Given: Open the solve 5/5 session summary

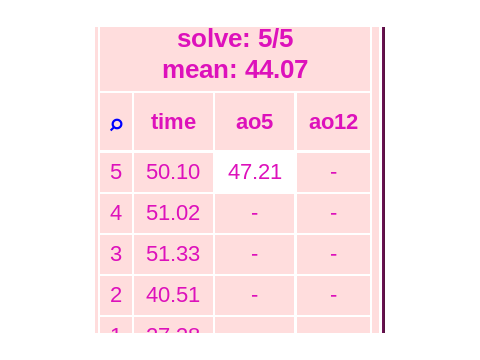Looking at the screenshot, I should (235, 39).
